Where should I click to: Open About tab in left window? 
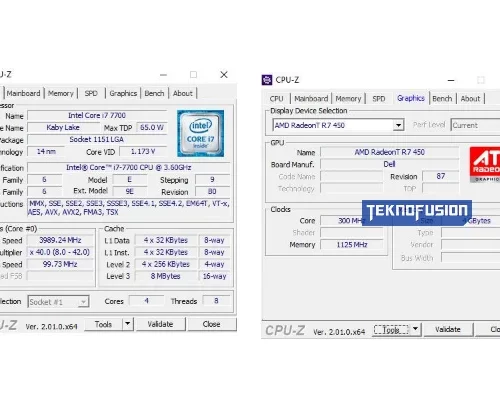[183, 93]
